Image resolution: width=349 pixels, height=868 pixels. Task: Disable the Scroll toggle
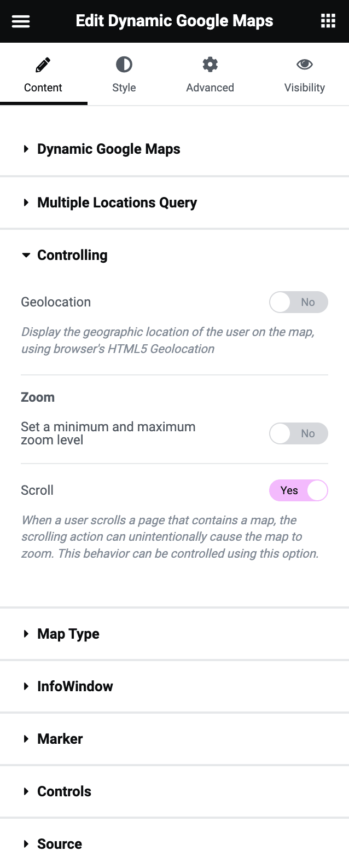coord(299,490)
